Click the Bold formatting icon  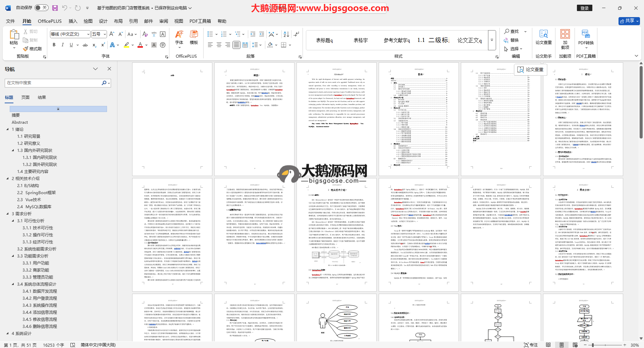click(54, 45)
